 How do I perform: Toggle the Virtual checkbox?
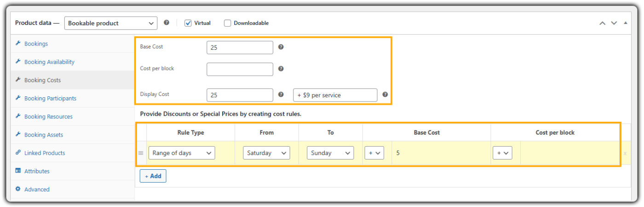(188, 23)
